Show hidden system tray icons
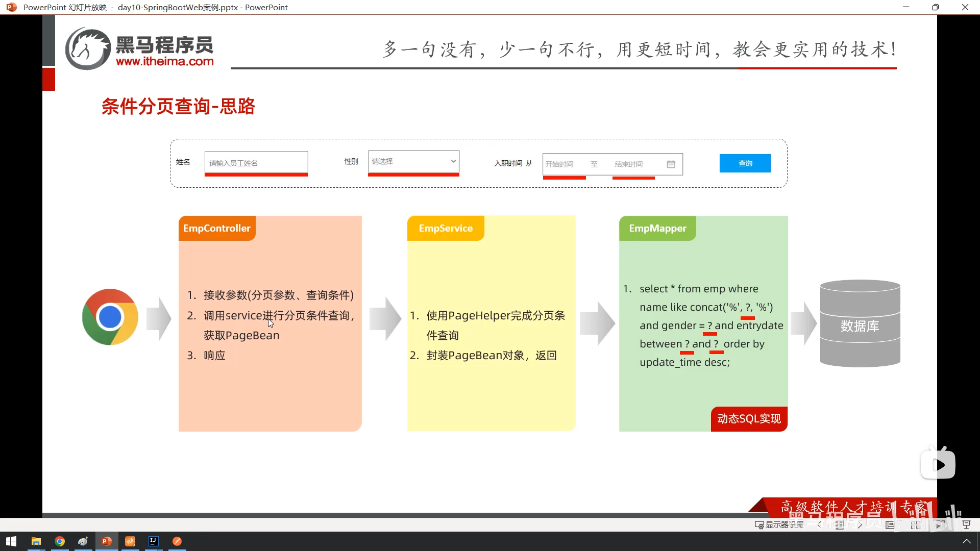The height and width of the screenshot is (551, 980). pyautogui.click(x=966, y=541)
